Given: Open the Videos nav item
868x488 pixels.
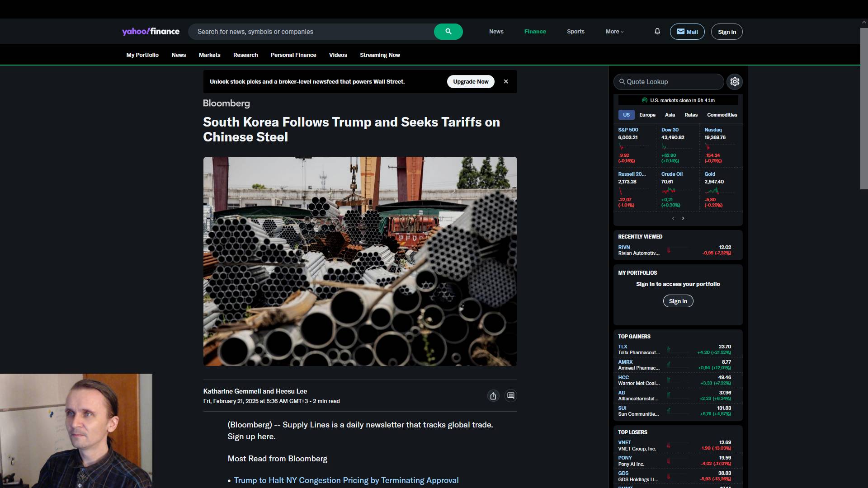Looking at the screenshot, I should point(338,55).
